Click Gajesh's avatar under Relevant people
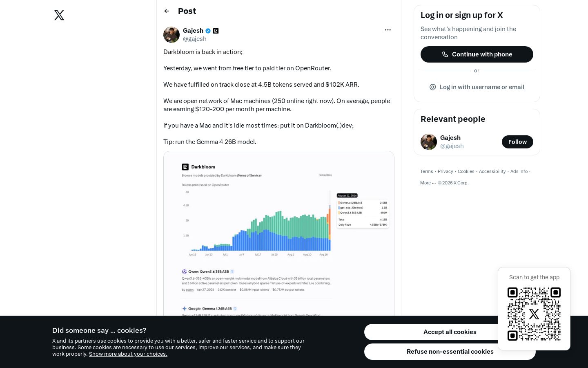The height and width of the screenshot is (368, 588). [429, 142]
